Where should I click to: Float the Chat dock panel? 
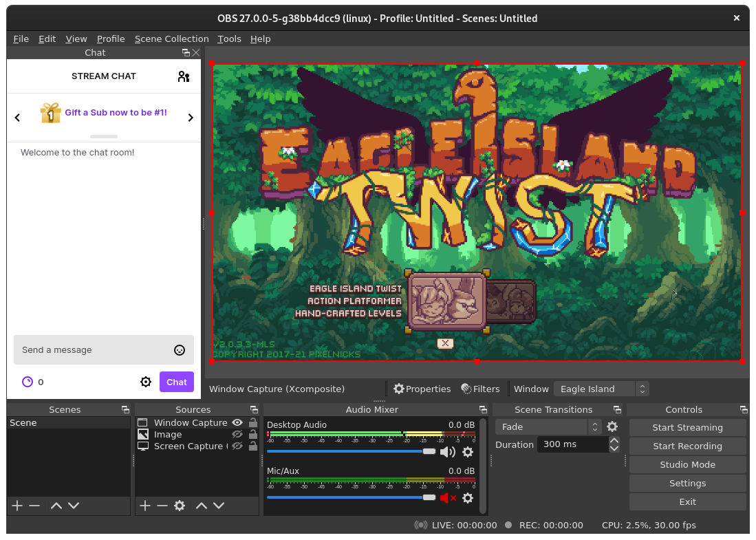[186, 52]
